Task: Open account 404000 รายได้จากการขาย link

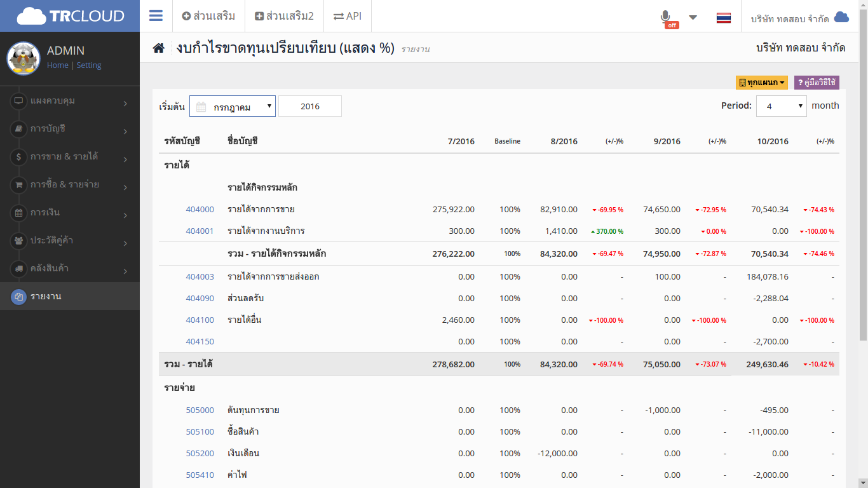Action: tap(200, 208)
